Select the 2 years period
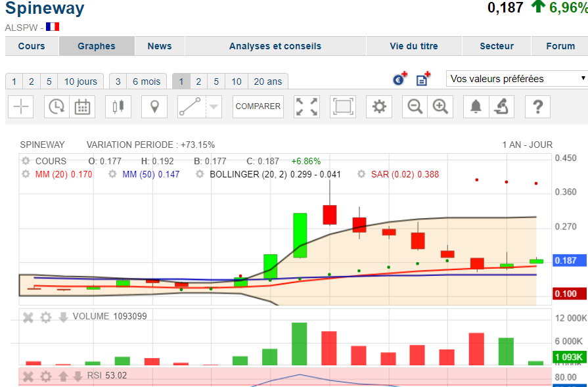Screen dimensions: 588x387 pos(199,81)
